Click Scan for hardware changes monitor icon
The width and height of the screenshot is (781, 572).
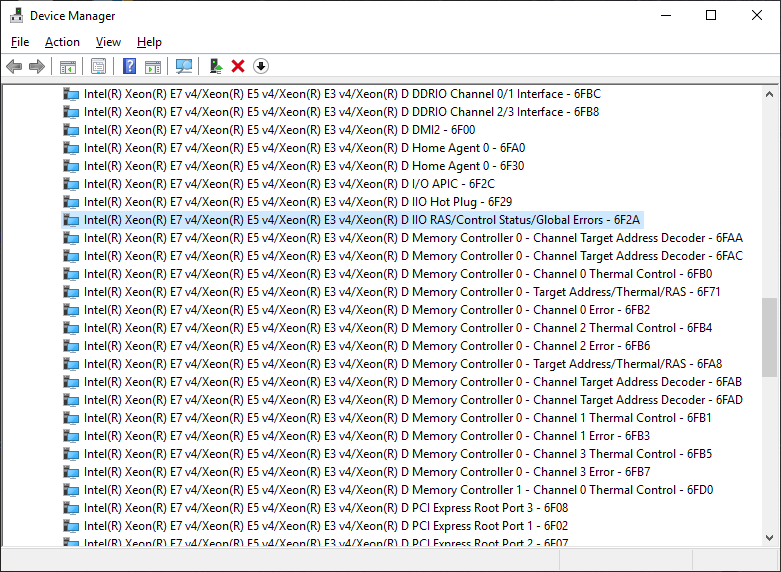184,66
